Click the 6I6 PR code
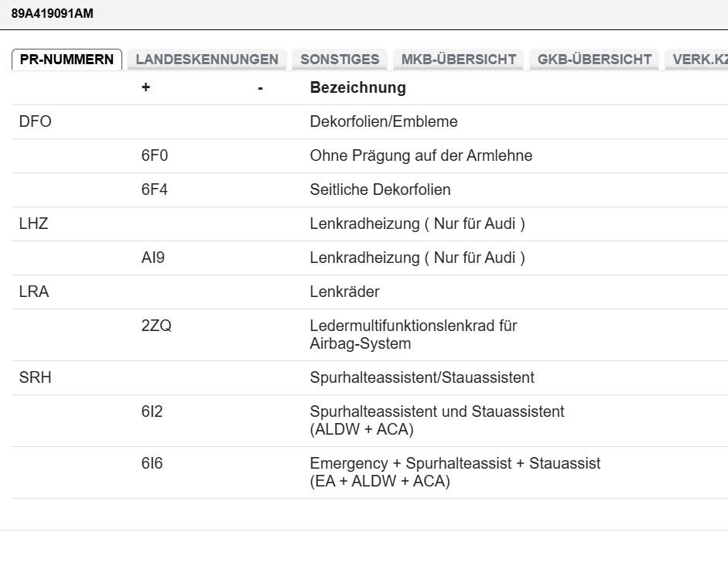This screenshot has width=728, height=570. click(x=152, y=464)
